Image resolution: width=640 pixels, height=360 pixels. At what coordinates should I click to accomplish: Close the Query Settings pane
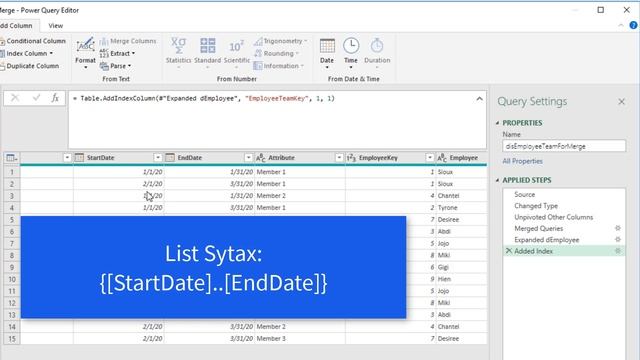click(622, 102)
